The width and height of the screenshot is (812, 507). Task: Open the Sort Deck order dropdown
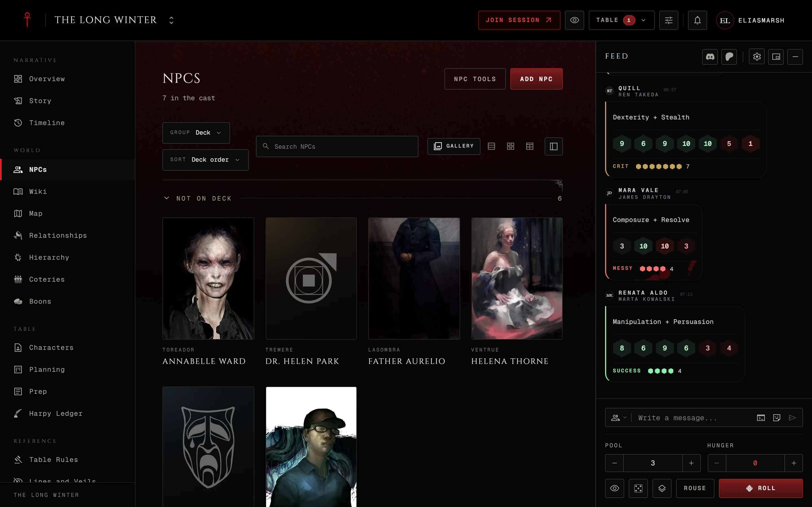click(205, 160)
